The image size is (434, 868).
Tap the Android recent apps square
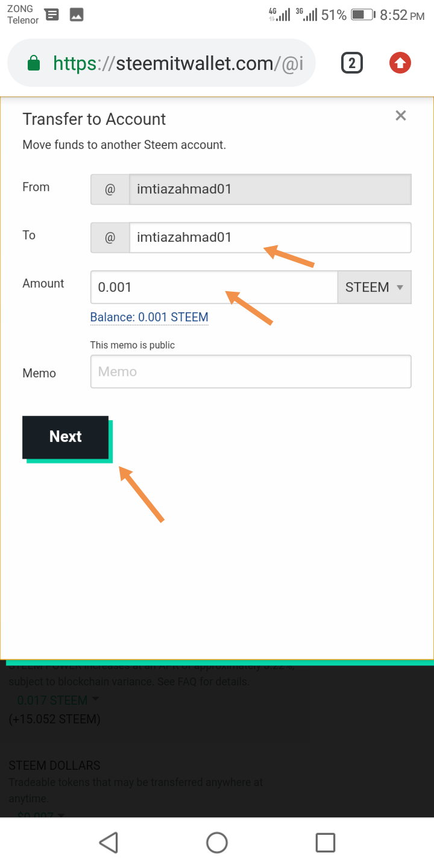[x=325, y=842]
